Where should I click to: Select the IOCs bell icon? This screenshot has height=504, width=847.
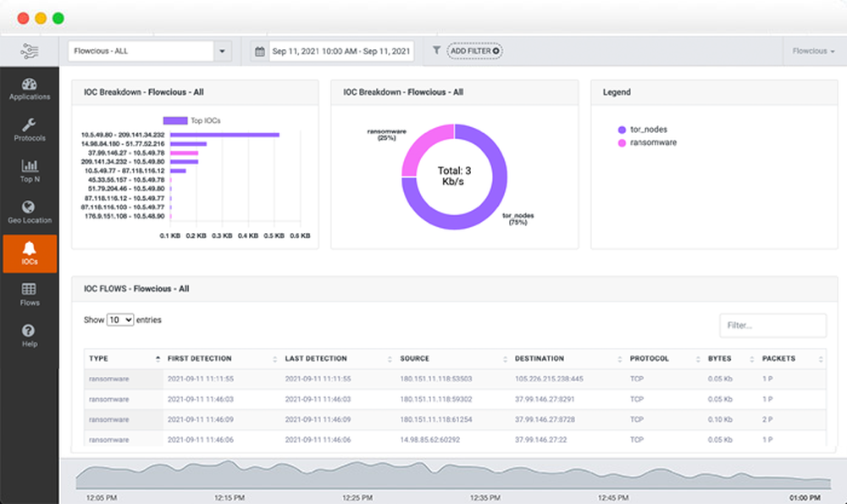29,248
